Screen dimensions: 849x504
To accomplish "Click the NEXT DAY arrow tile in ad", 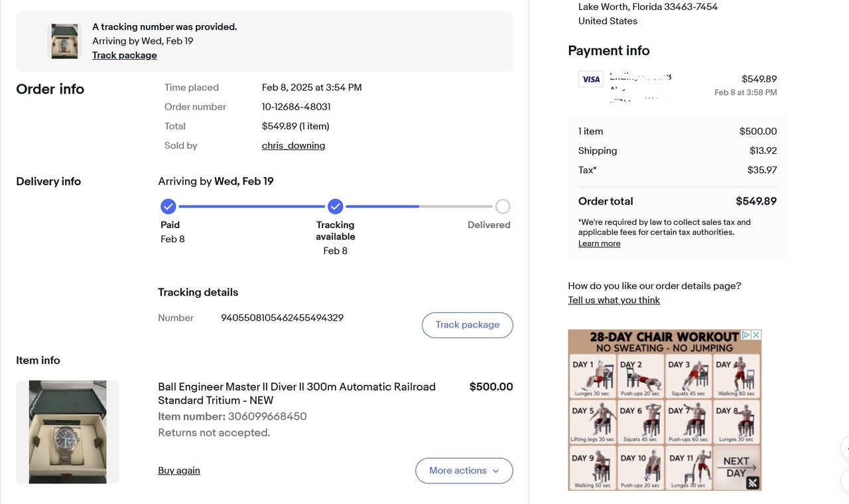I will click(736, 466).
